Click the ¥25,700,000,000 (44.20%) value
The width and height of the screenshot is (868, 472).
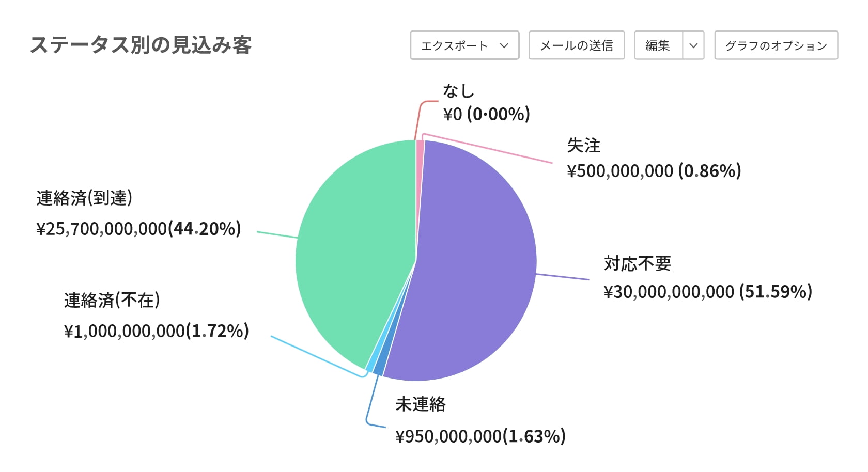pos(138,229)
